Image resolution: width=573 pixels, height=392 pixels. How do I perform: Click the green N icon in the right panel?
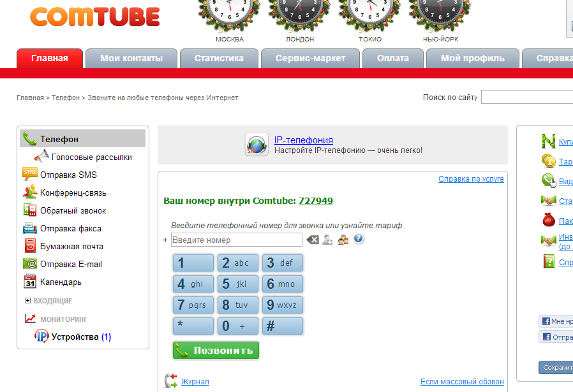point(548,141)
